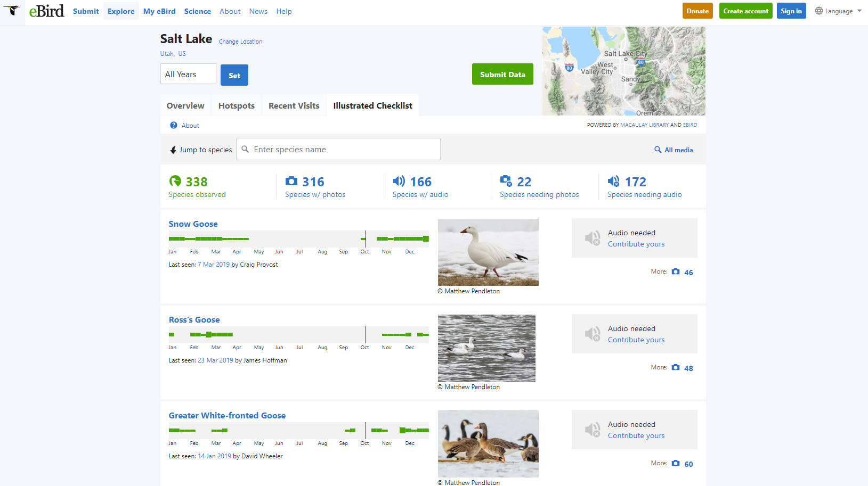Open the Language dropdown

(x=838, y=11)
